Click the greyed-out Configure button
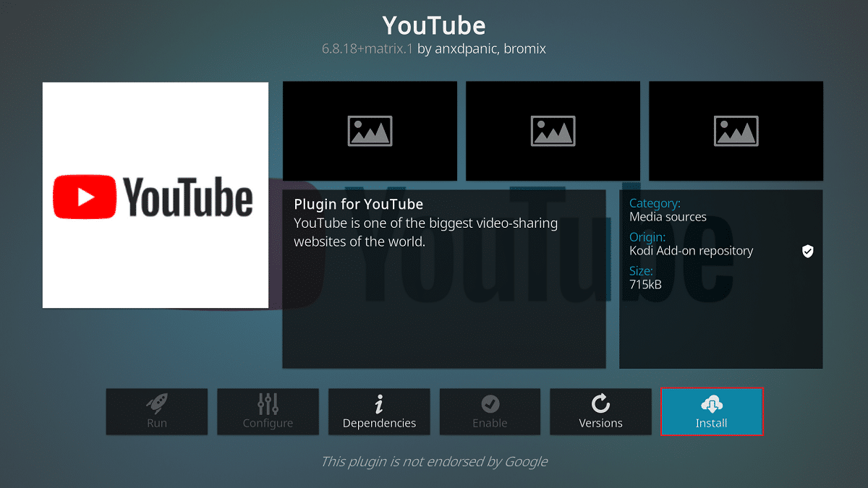868x488 pixels. [x=268, y=412]
